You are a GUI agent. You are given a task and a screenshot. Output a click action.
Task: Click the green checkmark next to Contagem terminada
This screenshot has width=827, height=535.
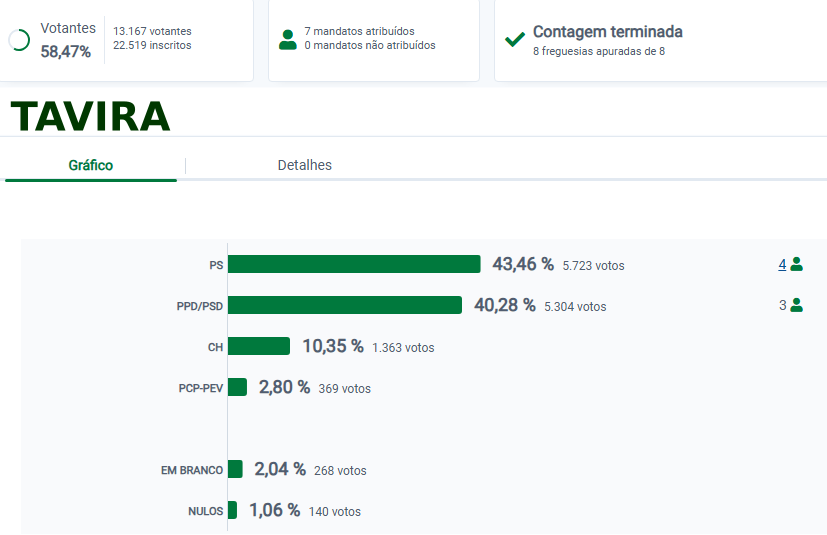515,39
